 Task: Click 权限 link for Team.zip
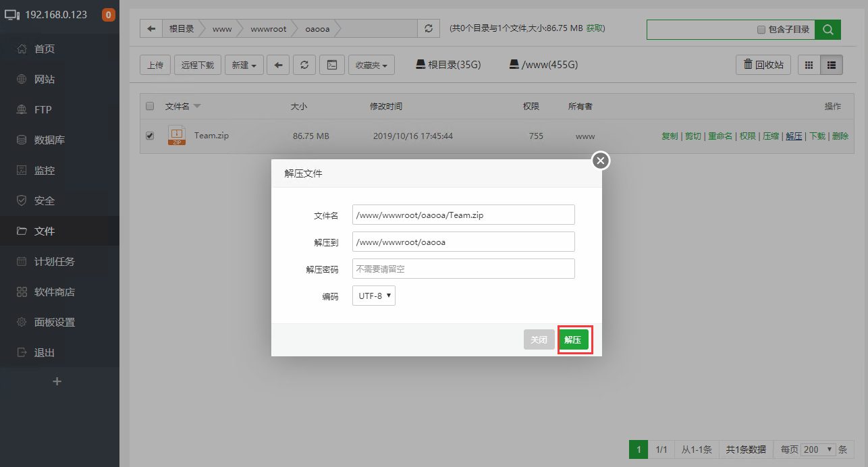click(x=747, y=136)
